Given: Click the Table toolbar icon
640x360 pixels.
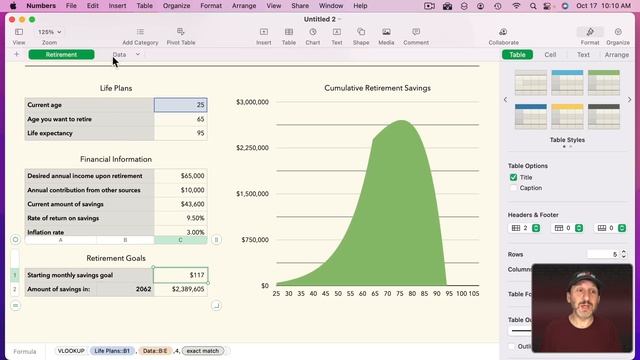Looking at the screenshot, I should (289, 32).
